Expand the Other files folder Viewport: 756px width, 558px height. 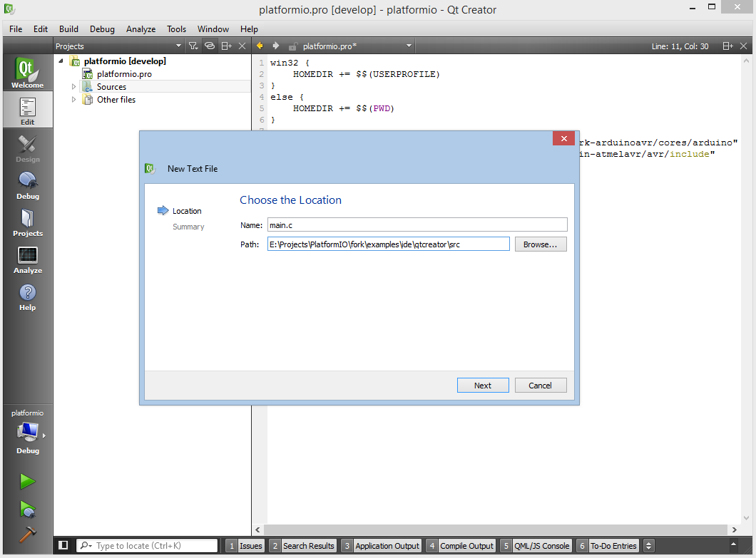tap(73, 99)
